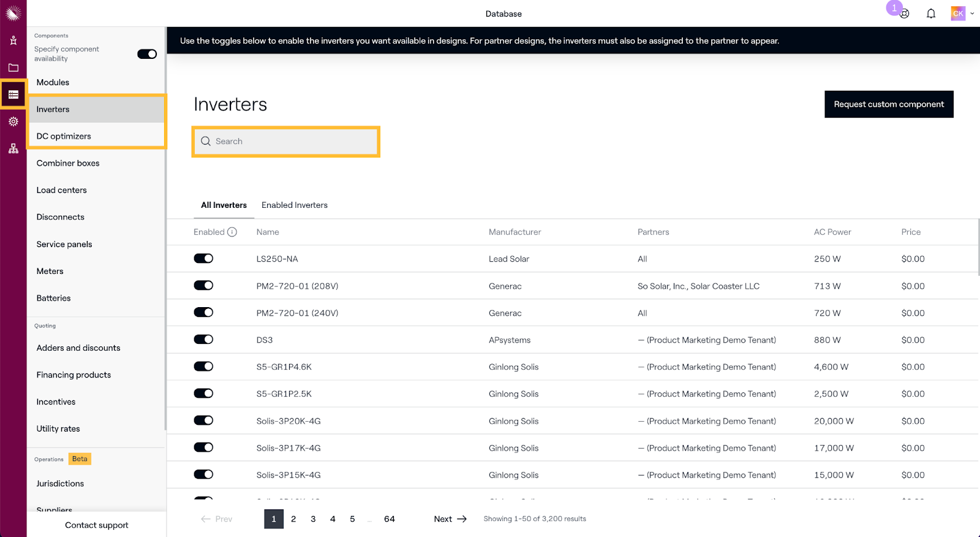Screen dimensions: 980x537
Task: Click the search magnifier icon
Action: 206,141
